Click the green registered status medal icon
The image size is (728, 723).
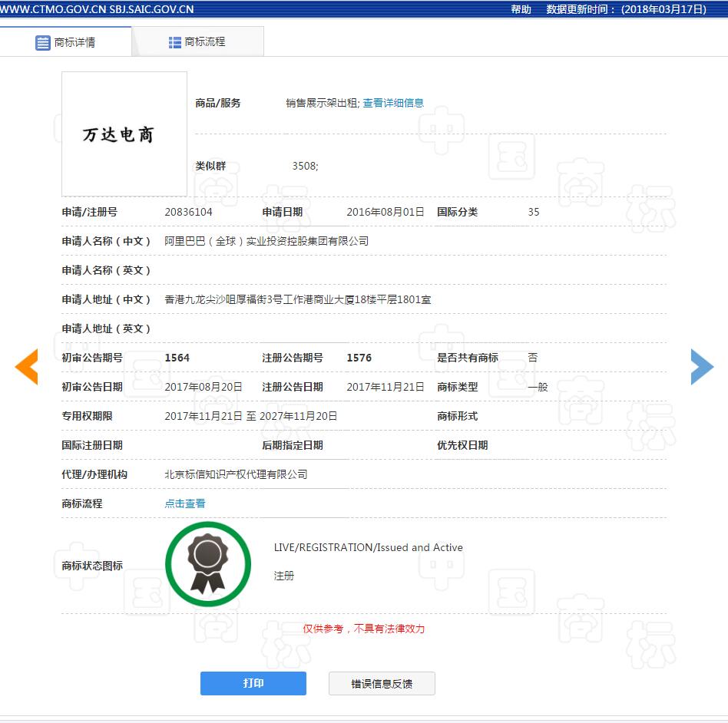[x=208, y=564]
